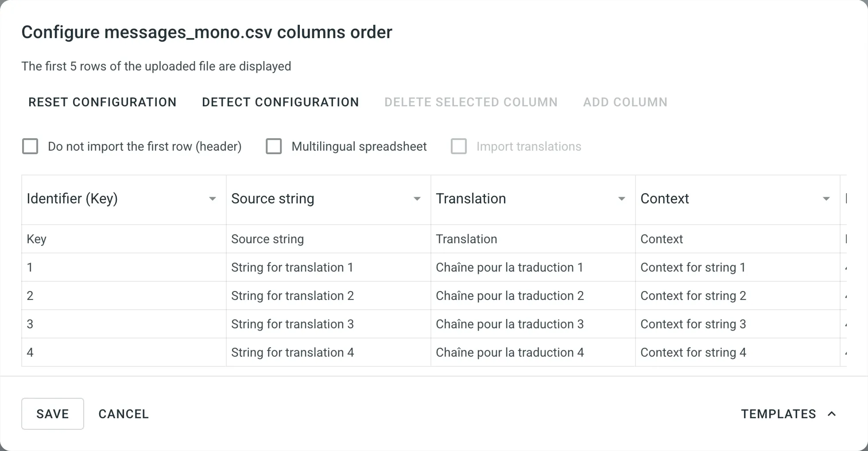The width and height of the screenshot is (868, 451).
Task: Cancel the column configuration dialog
Action: [124, 414]
